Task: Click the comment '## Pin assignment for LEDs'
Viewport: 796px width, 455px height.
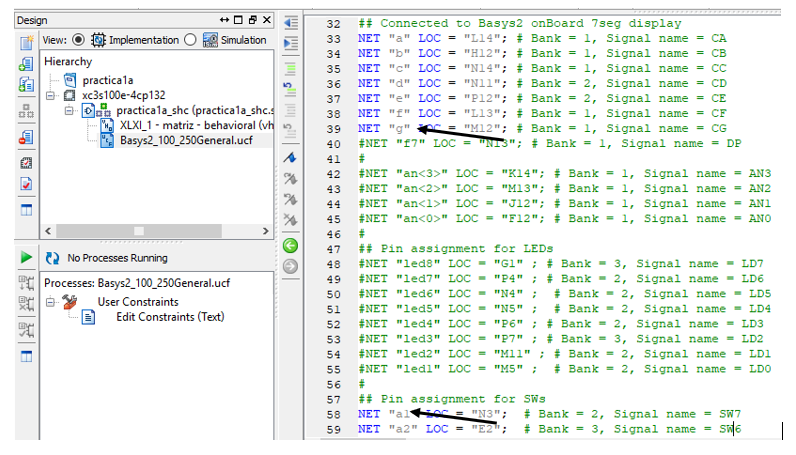Action: tap(456, 249)
